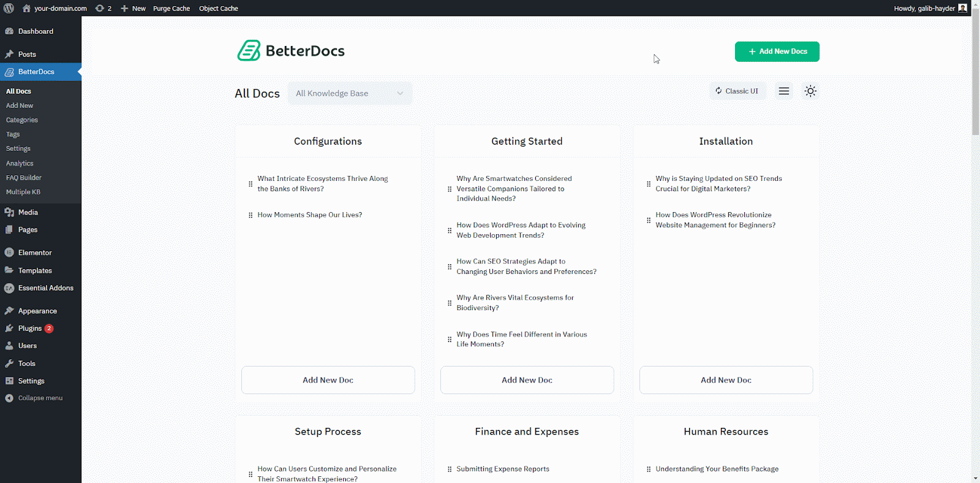
Task: Click the Getting Started category heading
Action: click(x=527, y=141)
